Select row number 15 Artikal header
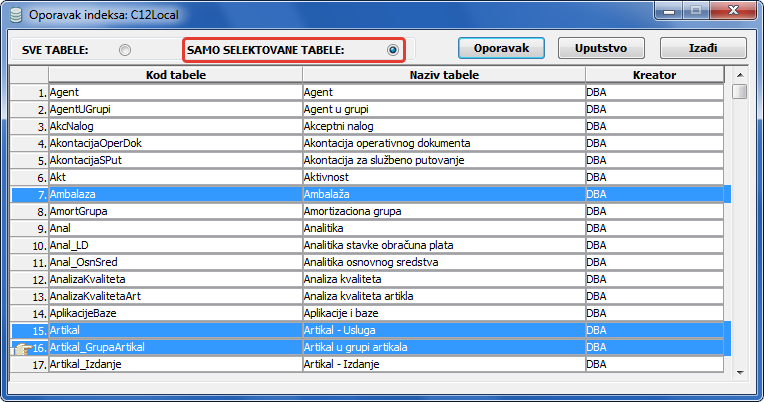 [29, 330]
